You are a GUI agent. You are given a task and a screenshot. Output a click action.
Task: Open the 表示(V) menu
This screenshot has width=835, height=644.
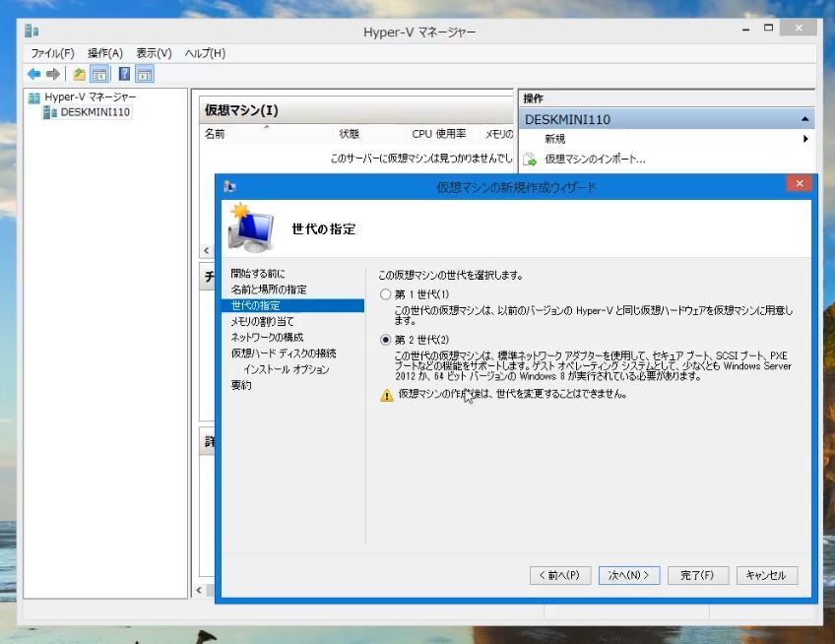coord(154,53)
